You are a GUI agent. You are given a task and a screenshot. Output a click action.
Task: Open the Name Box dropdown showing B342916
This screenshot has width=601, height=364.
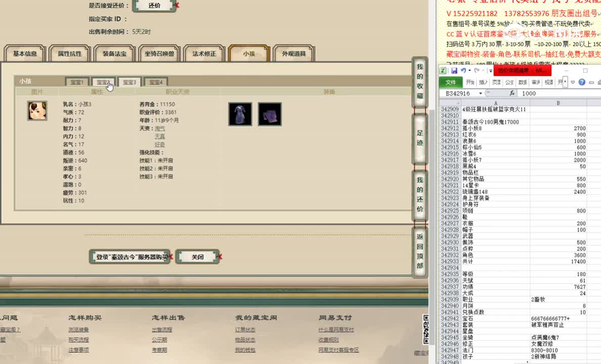(481, 93)
